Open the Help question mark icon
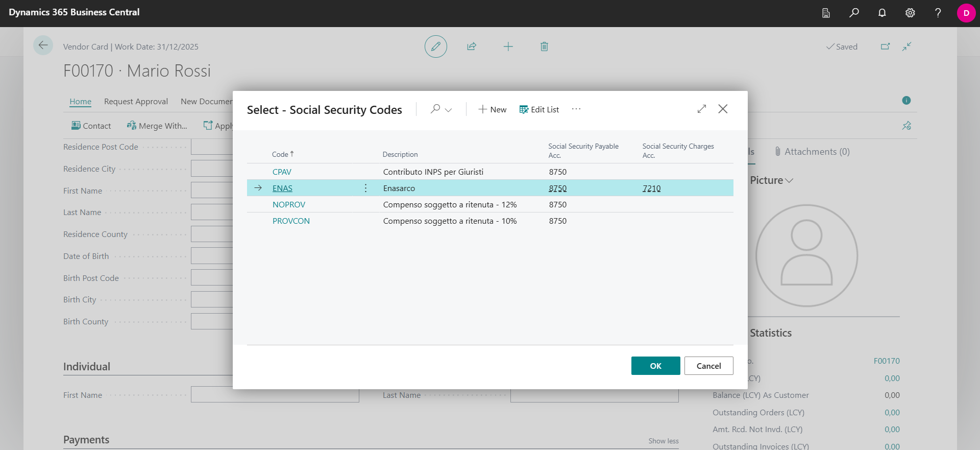The width and height of the screenshot is (980, 450). [x=938, y=13]
